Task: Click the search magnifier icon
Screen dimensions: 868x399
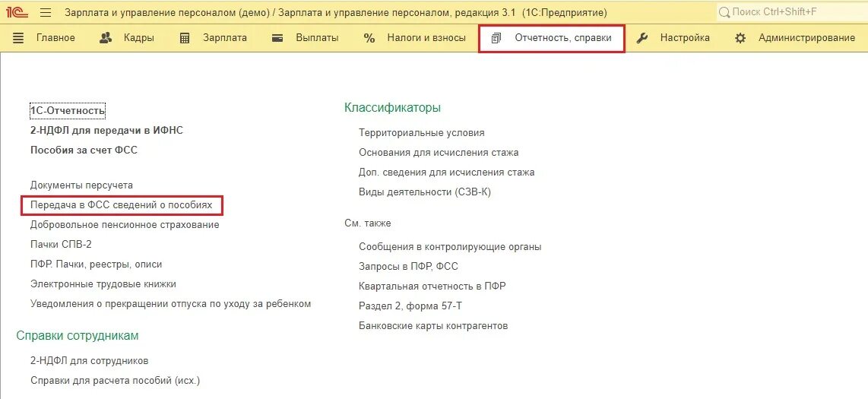Action: pos(724,12)
